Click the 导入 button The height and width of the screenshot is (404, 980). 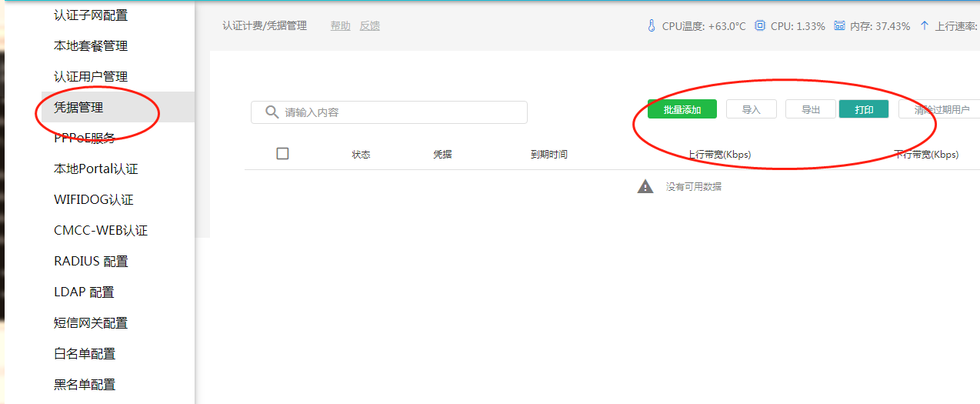point(751,109)
